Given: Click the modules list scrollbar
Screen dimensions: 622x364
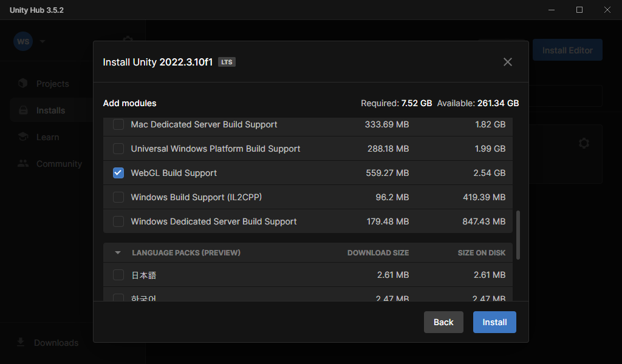Looking at the screenshot, I should [x=518, y=235].
